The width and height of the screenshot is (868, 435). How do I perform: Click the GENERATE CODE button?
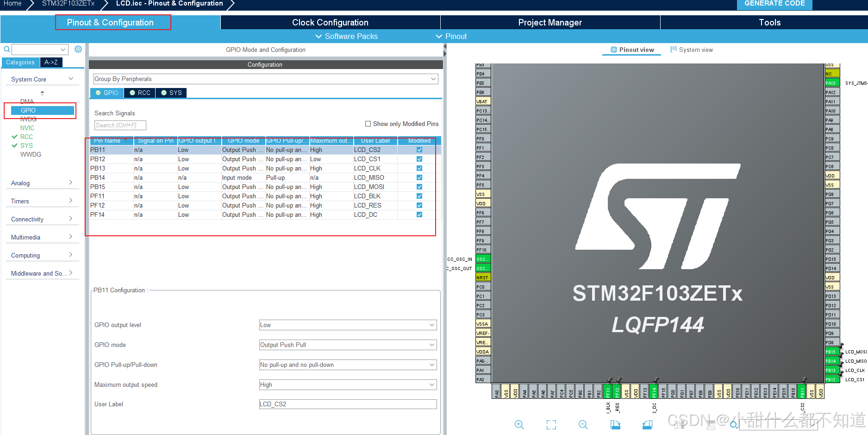pyautogui.click(x=774, y=4)
